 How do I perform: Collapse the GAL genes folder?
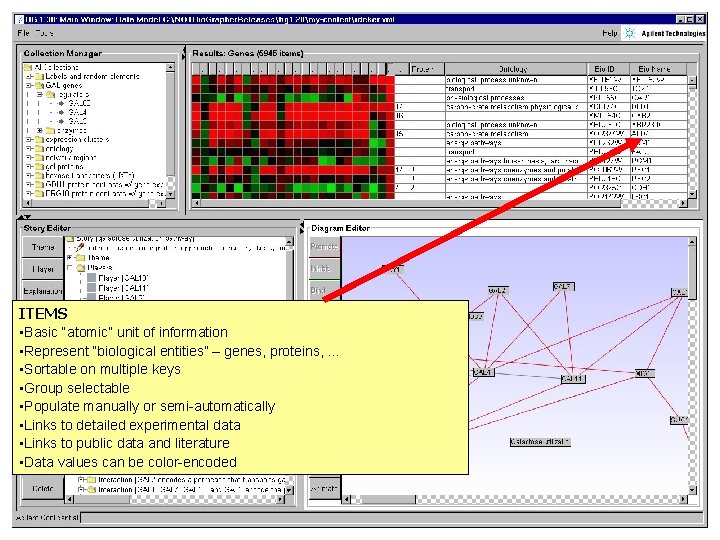click(x=29, y=85)
